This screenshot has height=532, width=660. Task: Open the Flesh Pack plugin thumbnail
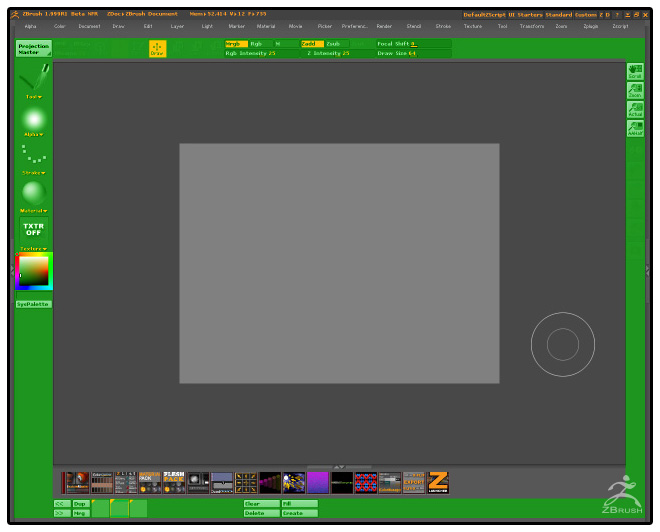[x=174, y=482]
